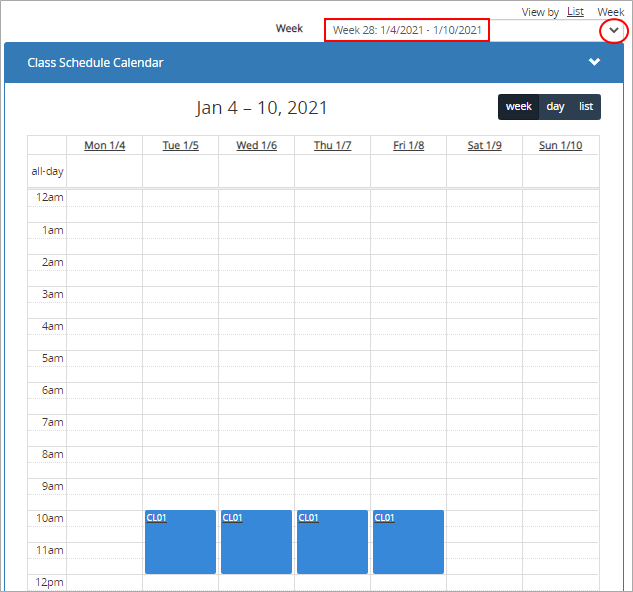Screen dimensions: 633x592
Task: Open the CL01 class event on Friday
Action: (408, 542)
